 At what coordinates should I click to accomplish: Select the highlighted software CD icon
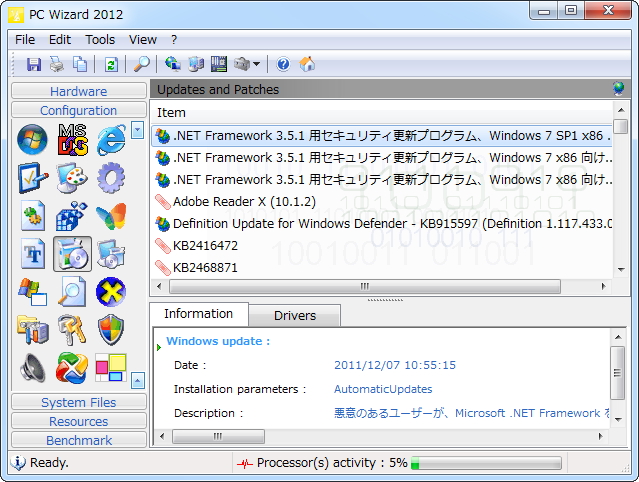(x=72, y=253)
